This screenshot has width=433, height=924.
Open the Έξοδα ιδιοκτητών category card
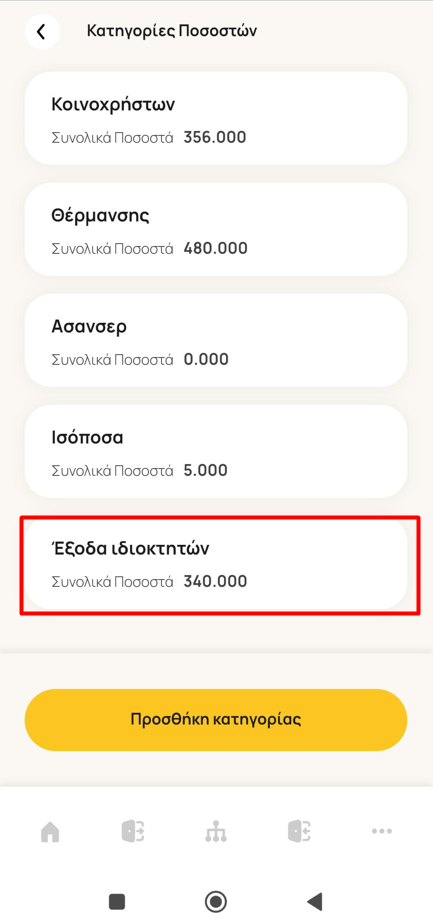216,565
